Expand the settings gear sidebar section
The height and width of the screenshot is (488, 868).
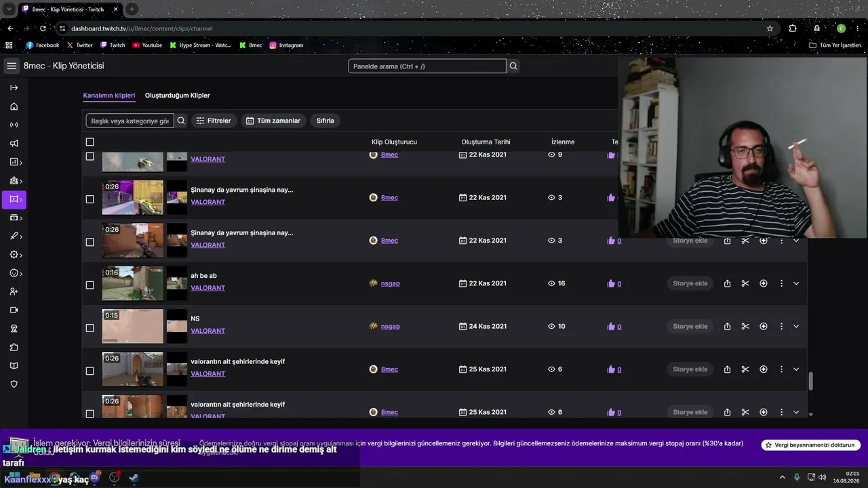pyautogui.click(x=15, y=255)
